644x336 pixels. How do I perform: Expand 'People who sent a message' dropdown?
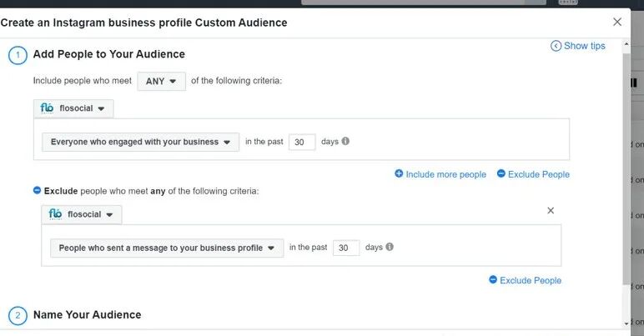pyautogui.click(x=167, y=248)
